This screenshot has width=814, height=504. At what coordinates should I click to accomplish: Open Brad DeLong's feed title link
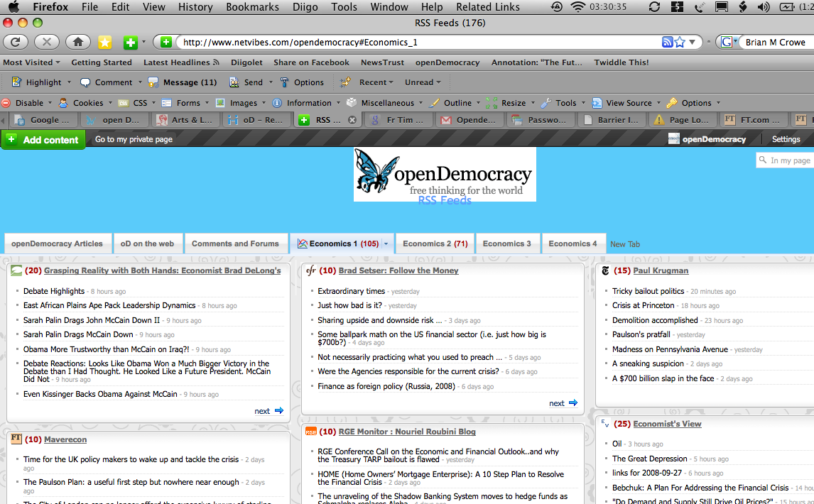point(163,270)
